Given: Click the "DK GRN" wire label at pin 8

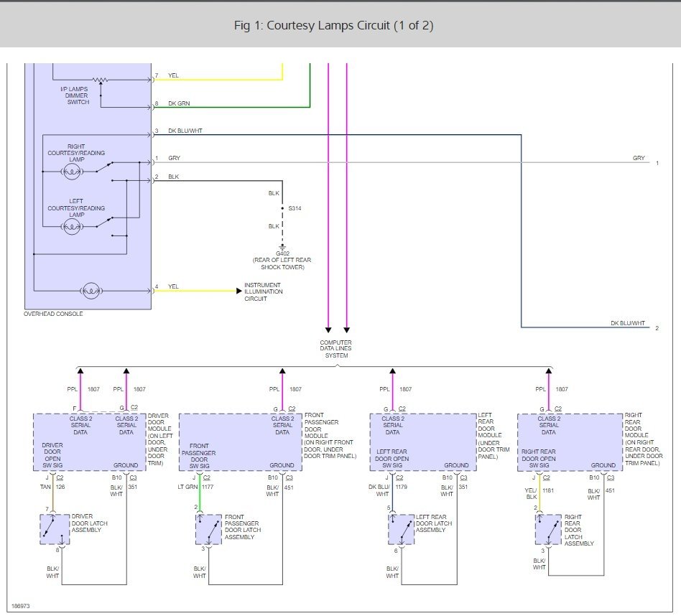Looking at the screenshot, I should click(x=179, y=103).
